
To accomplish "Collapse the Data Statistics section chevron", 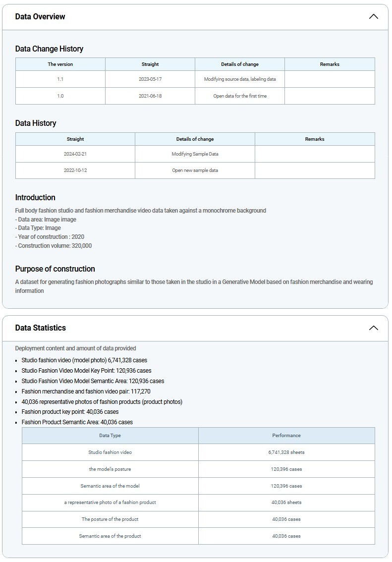I will tap(373, 328).
